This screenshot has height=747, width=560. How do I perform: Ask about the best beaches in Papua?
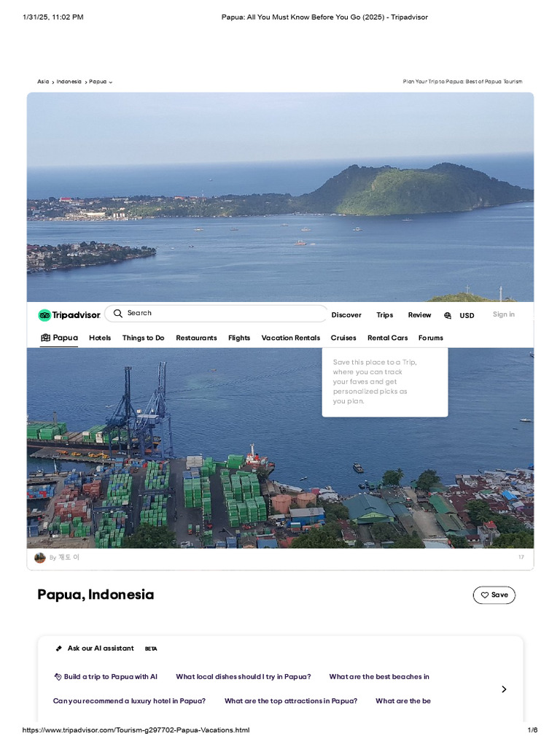tap(379, 676)
